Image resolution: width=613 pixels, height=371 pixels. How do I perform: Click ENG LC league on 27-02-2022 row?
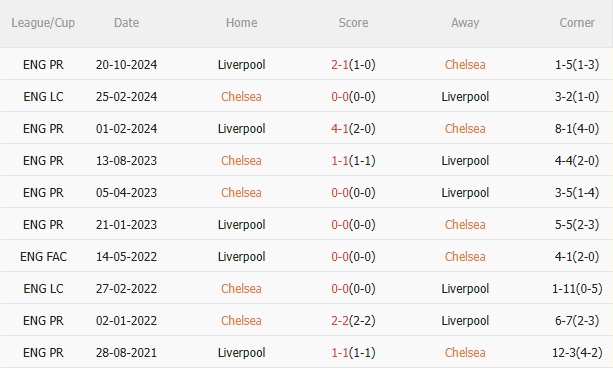[x=43, y=289]
